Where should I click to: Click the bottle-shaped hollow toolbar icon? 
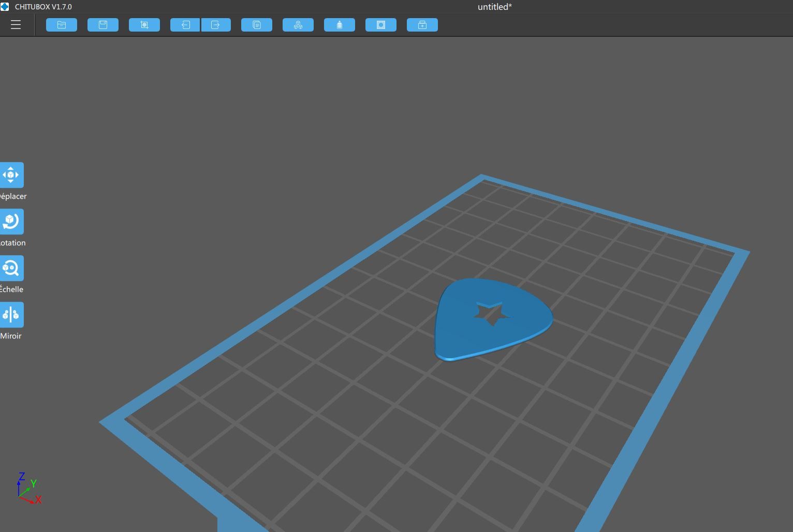pos(340,25)
